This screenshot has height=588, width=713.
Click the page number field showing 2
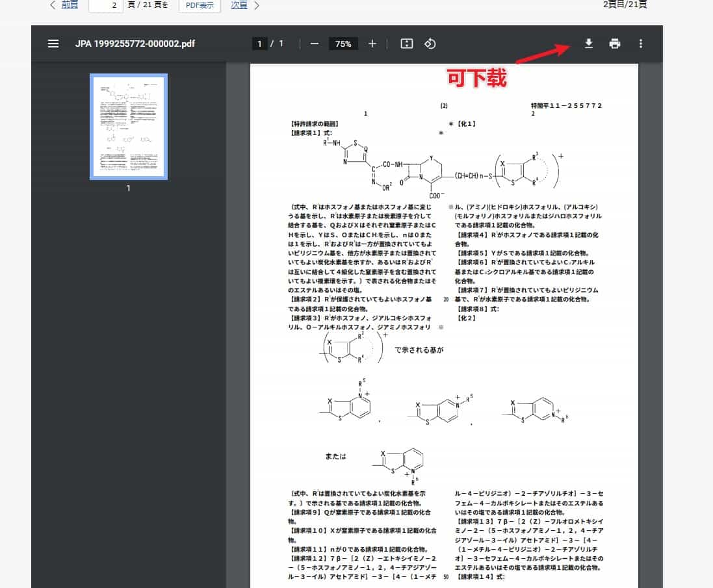click(x=106, y=5)
